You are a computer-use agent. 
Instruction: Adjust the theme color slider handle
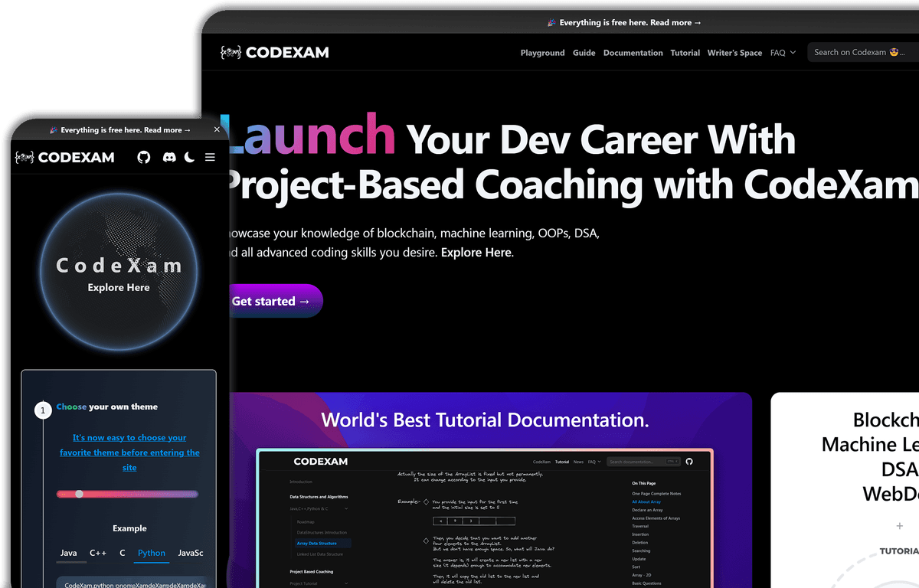(79, 494)
